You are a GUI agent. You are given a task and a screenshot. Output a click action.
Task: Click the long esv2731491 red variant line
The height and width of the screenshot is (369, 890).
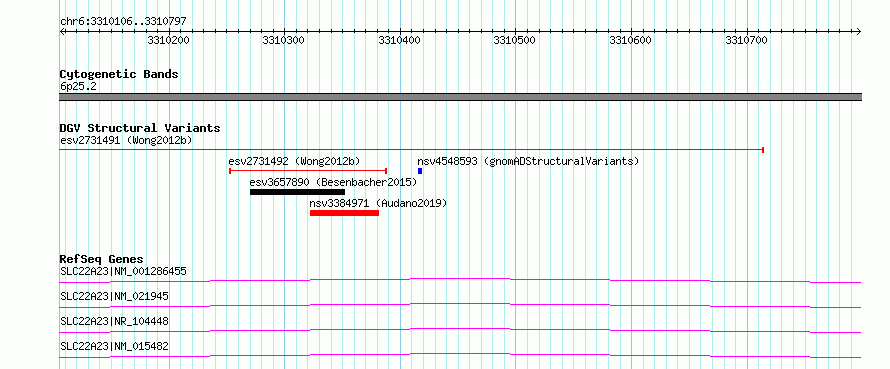(412, 150)
